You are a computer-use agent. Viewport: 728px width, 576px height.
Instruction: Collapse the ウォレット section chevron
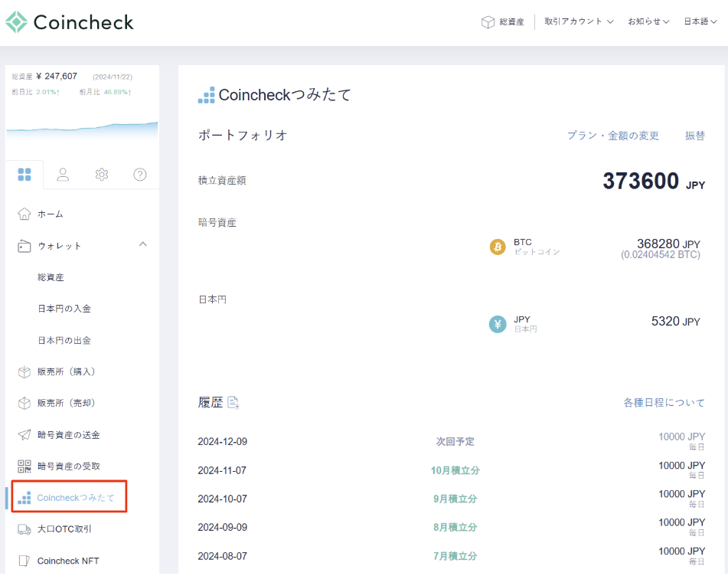[142, 245]
